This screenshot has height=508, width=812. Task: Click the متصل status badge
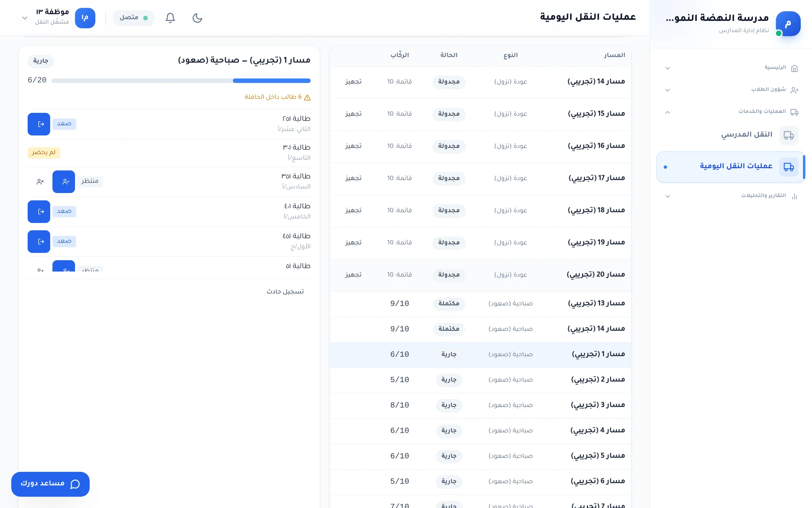pyautogui.click(x=134, y=18)
